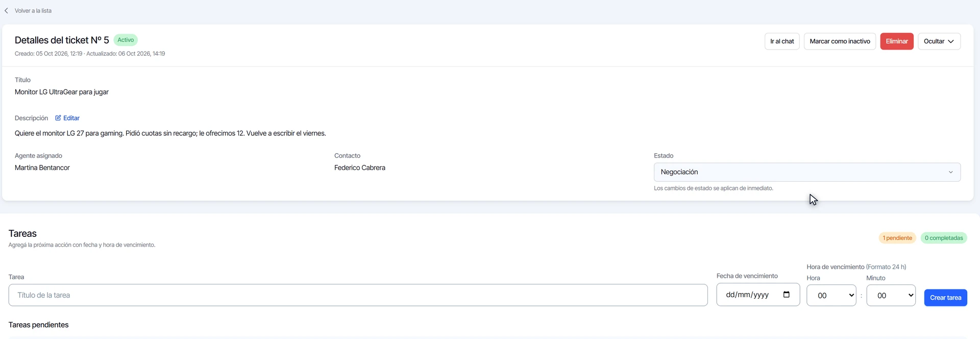Screen dimensions: 980x339
Task: Go back via Volver a la lista
Action: [x=33, y=11]
